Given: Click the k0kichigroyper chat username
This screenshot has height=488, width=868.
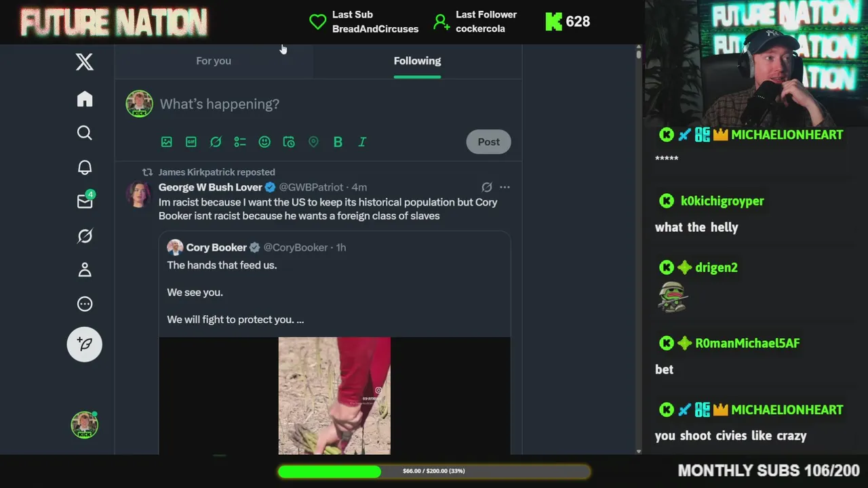Looking at the screenshot, I should click(722, 201).
